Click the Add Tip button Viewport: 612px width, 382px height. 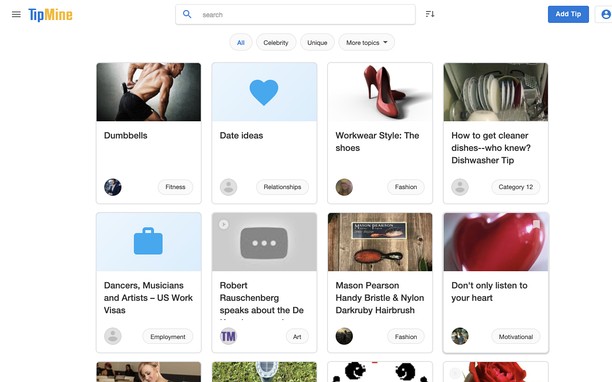pos(568,14)
